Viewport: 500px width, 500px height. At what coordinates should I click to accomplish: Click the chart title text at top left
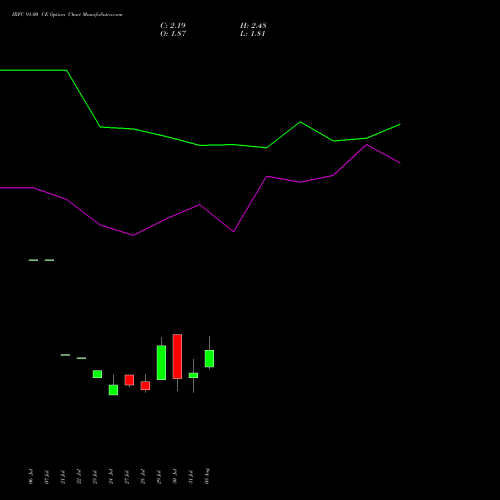(67, 15)
